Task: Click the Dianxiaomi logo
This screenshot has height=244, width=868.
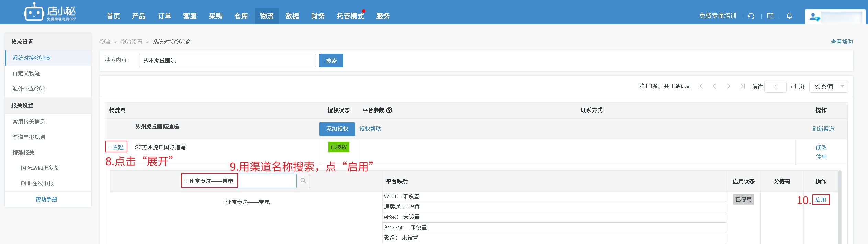Action: click(50, 12)
